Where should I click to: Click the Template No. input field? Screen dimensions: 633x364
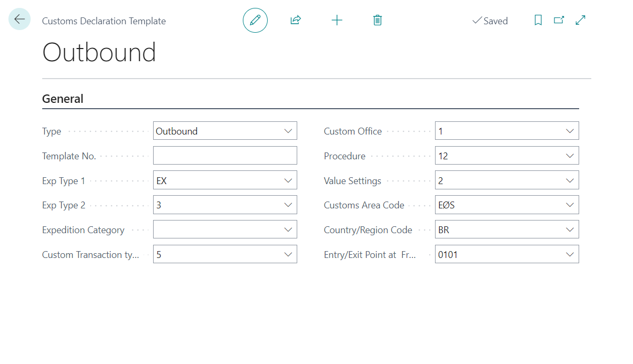point(225,156)
